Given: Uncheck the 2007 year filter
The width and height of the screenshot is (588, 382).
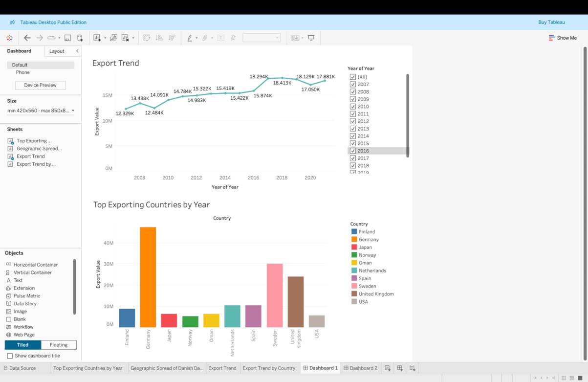Looking at the screenshot, I should click(353, 84).
